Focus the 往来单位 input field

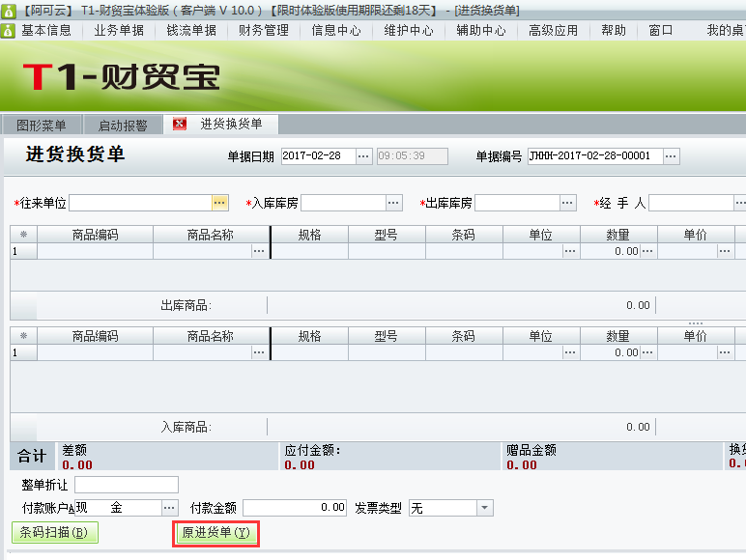point(140,203)
